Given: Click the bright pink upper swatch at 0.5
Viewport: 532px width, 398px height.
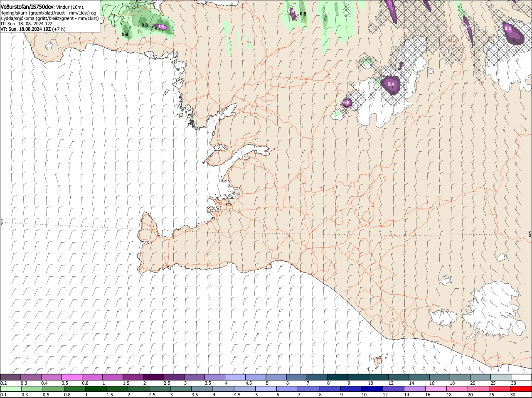Looking at the screenshot, I should [x=71, y=377].
